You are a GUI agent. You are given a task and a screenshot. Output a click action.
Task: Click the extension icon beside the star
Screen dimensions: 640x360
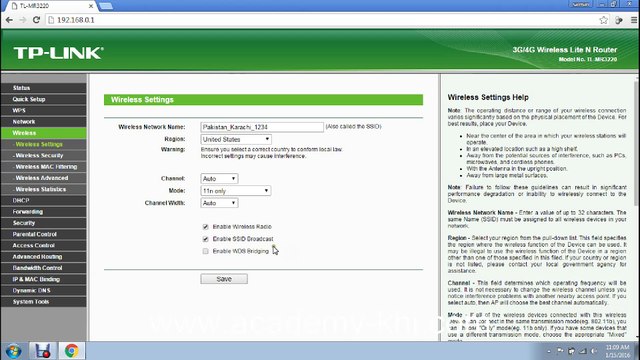619,20
